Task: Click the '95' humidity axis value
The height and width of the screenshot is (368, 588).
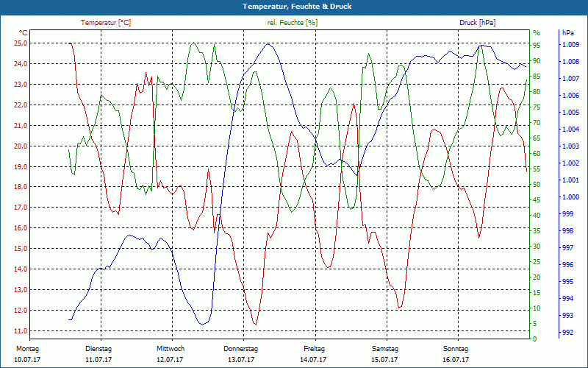Action: coord(537,46)
